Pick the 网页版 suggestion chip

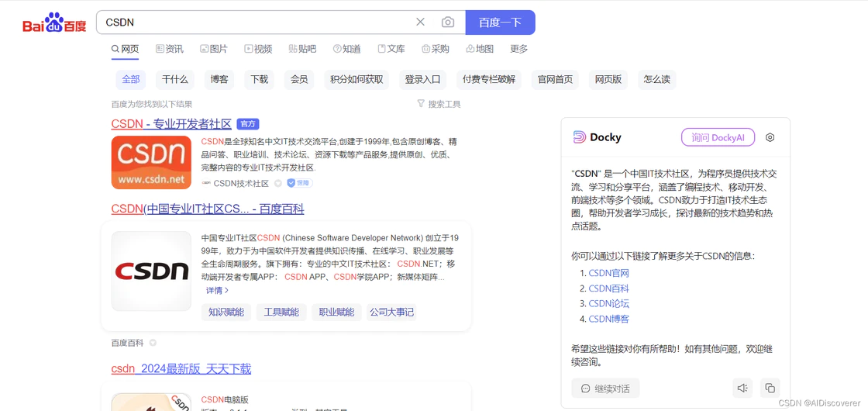(x=608, y=79)
